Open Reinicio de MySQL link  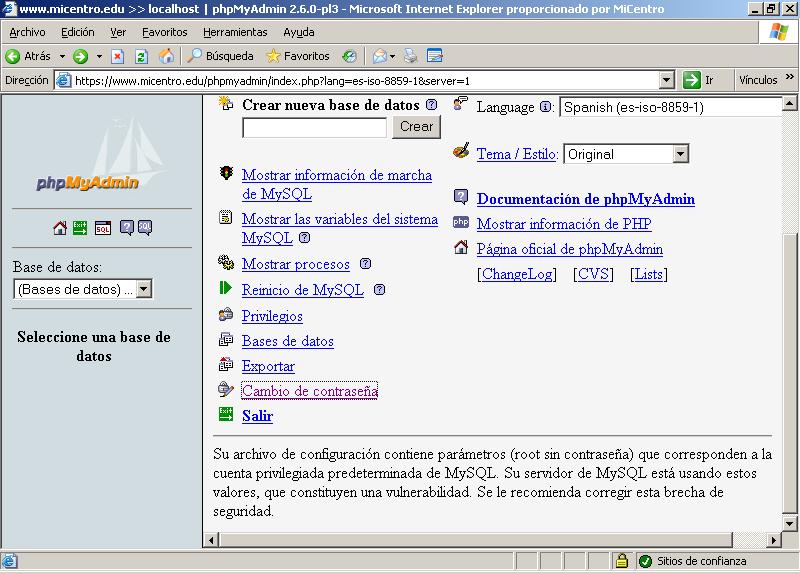[303, 290]
